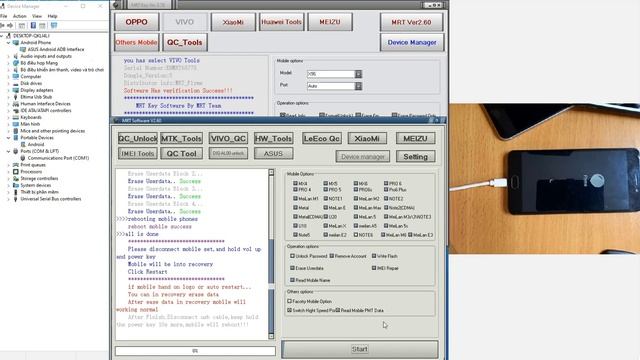Expand the Universal Serial Bus controllers node
640x360 pixels.
tap(8, 199)
